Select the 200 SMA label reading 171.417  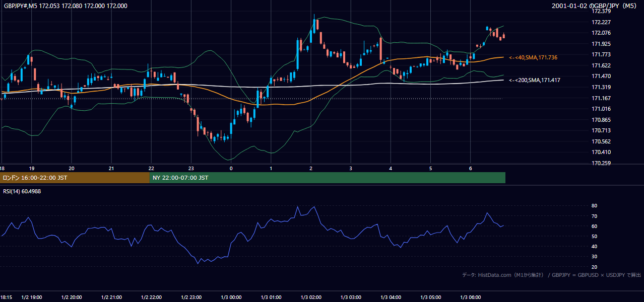click(535, 80)
